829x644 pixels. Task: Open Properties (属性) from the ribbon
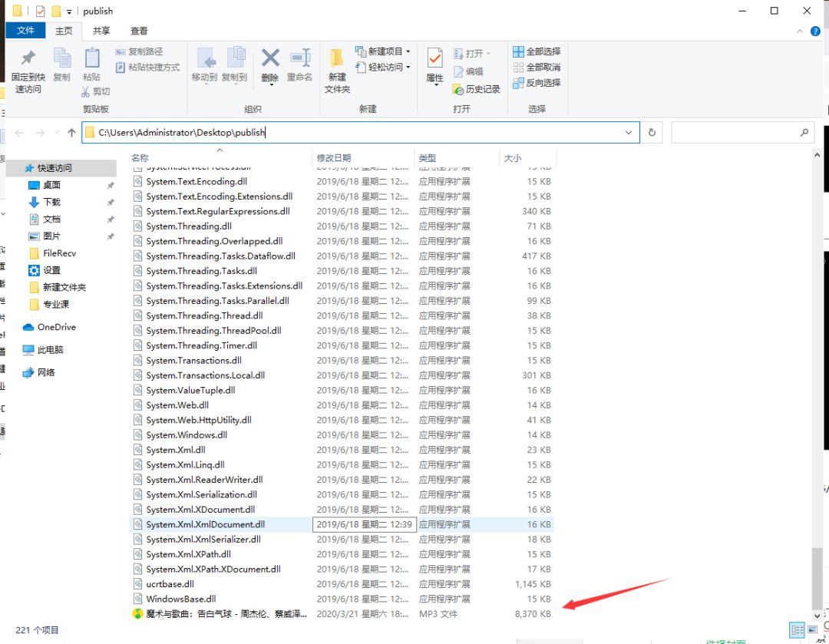click(434, 60)
